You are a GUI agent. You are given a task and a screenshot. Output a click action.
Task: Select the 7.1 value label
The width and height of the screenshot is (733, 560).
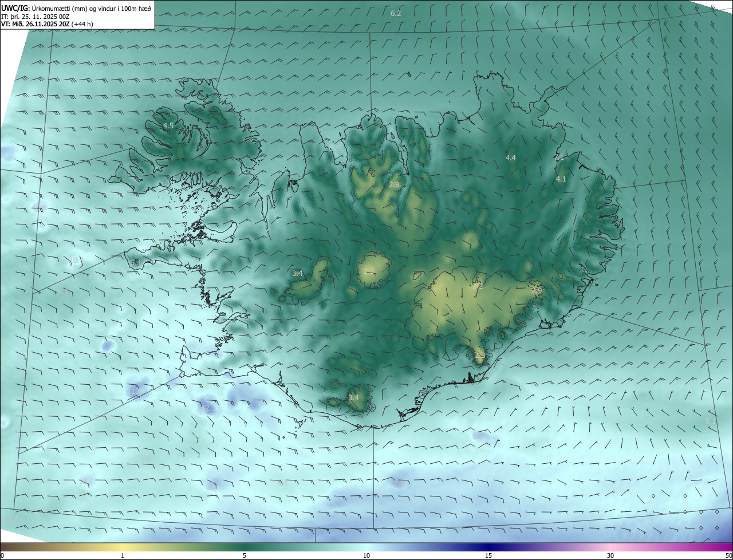click(x=559, y=157)
